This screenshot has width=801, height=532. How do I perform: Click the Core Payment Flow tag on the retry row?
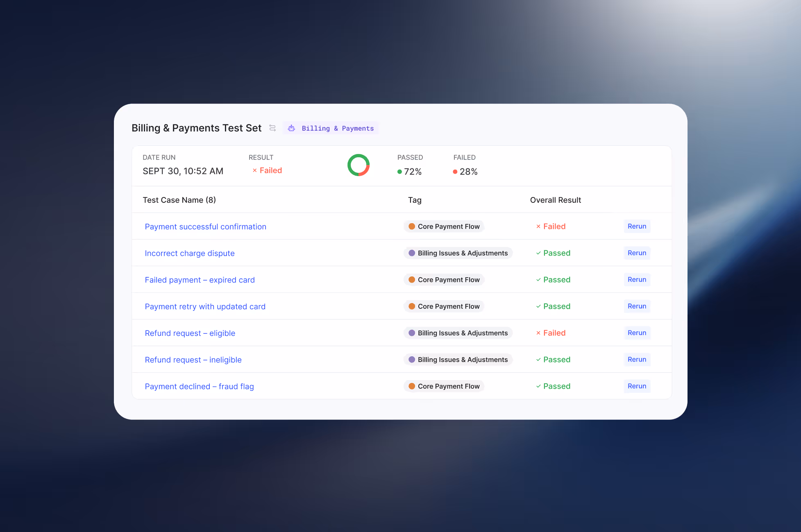[444, 306]
